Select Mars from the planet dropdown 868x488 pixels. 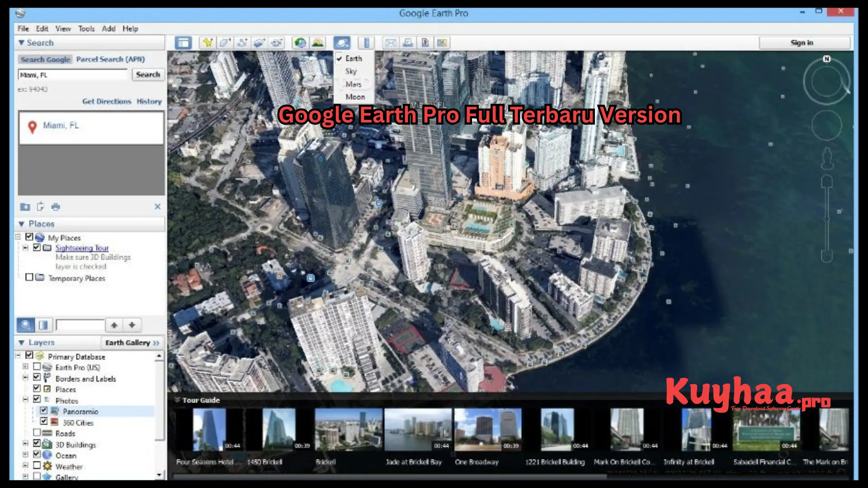[x=354, y=84]
